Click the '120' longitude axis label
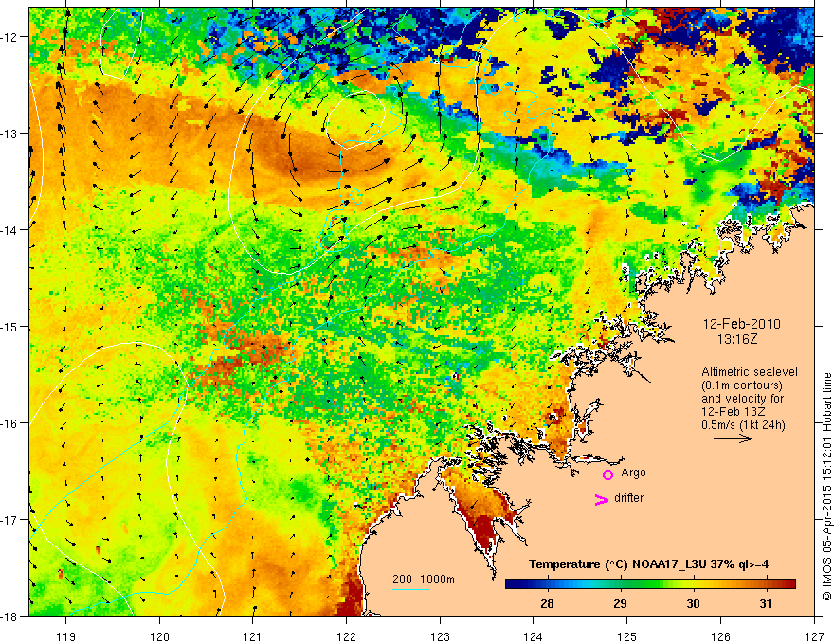The image size is (834, 644). (x=159, y=636)
